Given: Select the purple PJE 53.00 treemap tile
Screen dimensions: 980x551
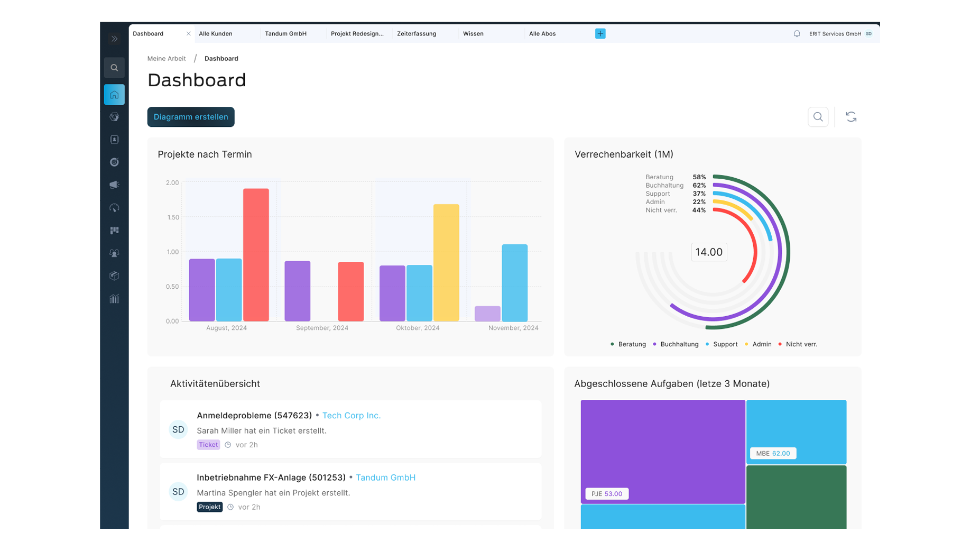Looking at the screenshot, I should tap(663, 452).
